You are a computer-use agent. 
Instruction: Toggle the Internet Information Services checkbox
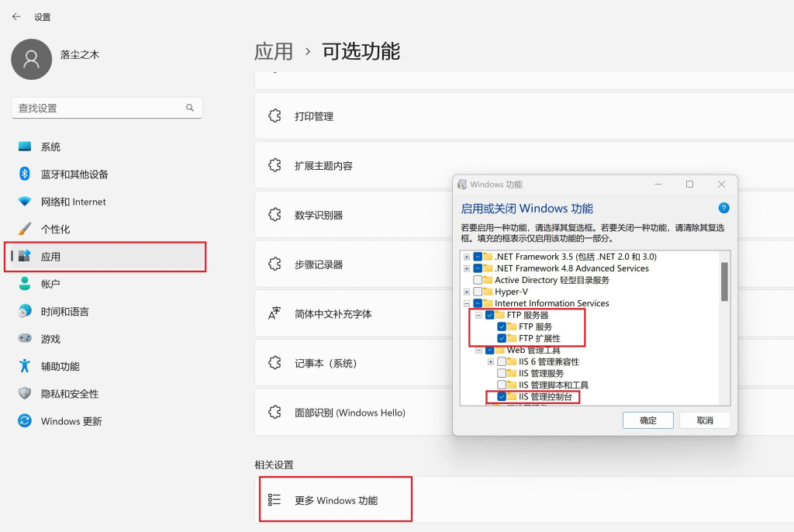tap(478, 303)
